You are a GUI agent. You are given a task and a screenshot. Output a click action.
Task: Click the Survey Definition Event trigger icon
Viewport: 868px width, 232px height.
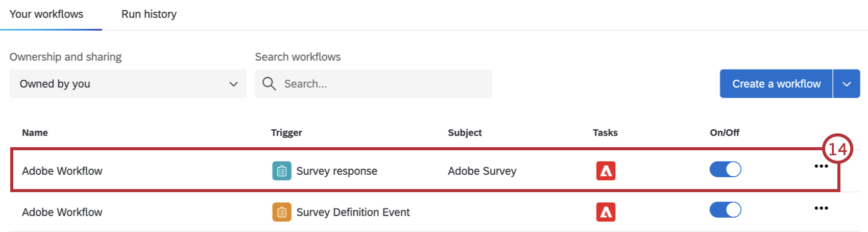[x=282, y=212]
